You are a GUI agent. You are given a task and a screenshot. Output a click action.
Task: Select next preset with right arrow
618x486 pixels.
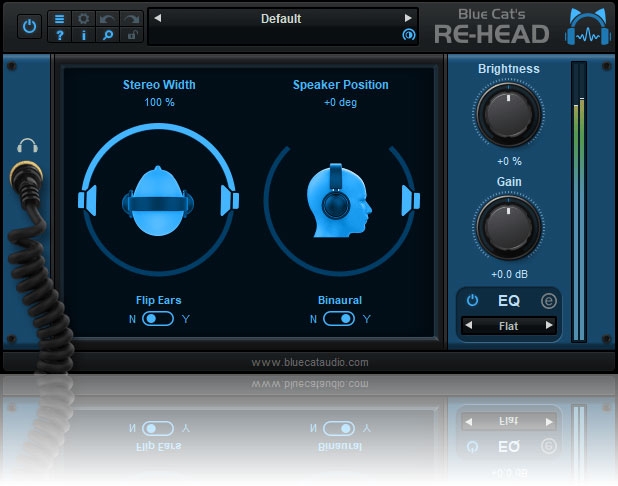[407, 18]
